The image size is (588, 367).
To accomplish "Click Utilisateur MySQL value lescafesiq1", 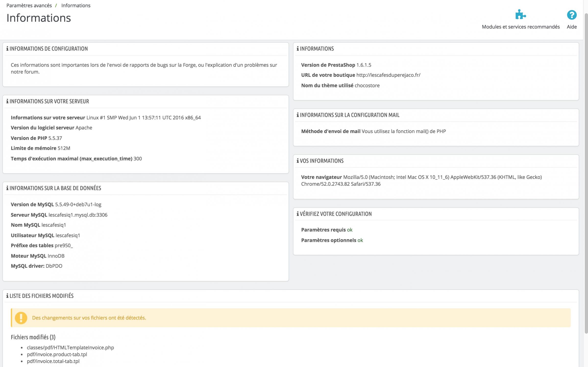I will pyautogui.click(x=68, y=235).
